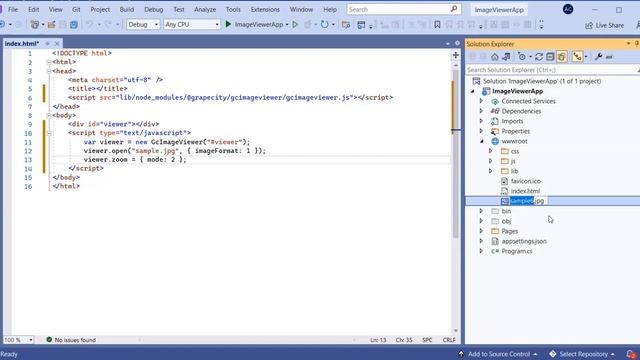Expand the lib folder in wwwroot
Image resolution: width=640 pixels, height=360 pixels.
(x=491, y=171)
